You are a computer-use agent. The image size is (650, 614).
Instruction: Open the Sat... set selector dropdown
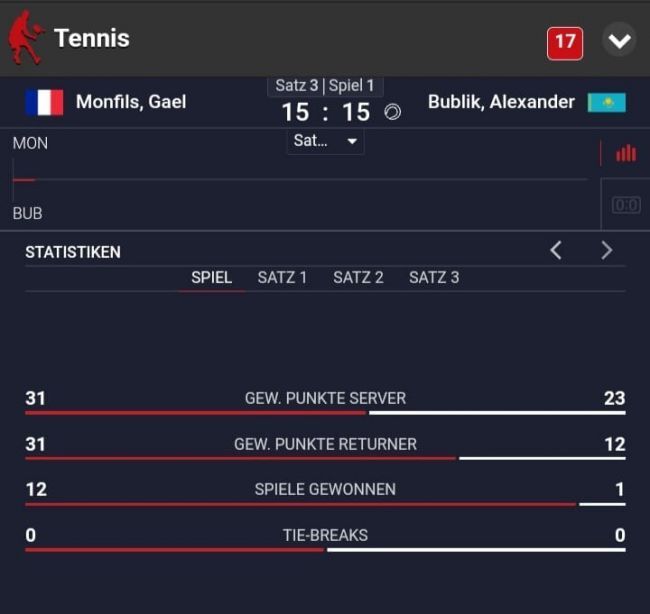tap(325, 141)
